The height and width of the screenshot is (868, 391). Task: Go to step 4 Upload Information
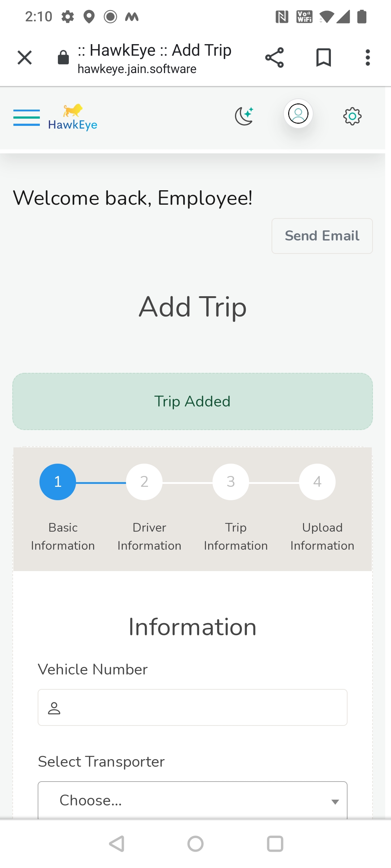(317, 482)
